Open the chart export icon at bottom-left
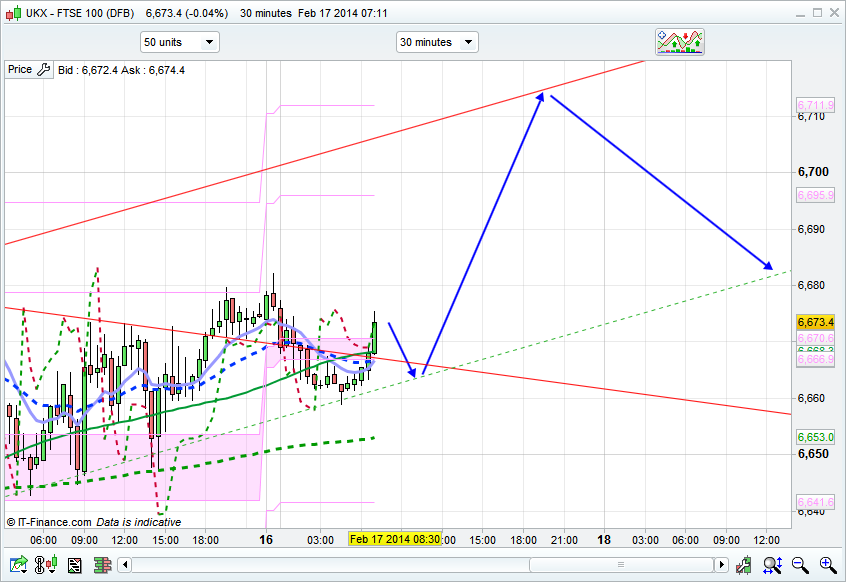This screenshot has height=582, width=846. click(x=18, y=566)
